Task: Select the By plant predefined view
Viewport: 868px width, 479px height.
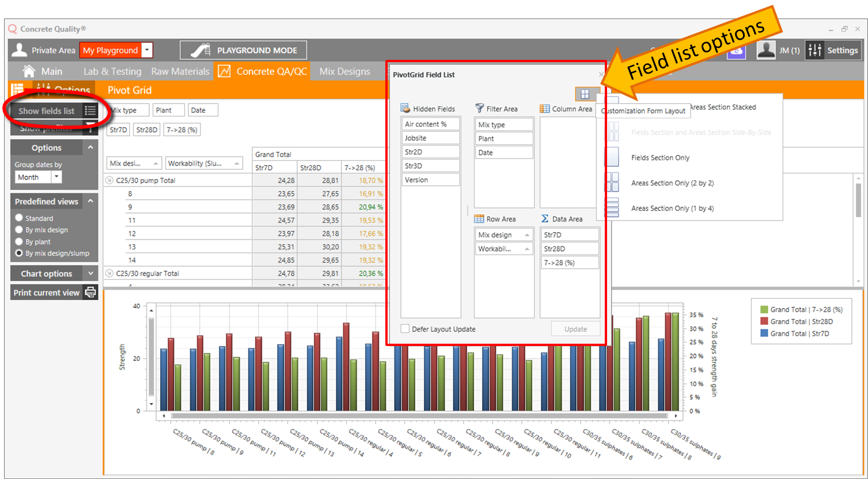Action: tap(19, 242)
